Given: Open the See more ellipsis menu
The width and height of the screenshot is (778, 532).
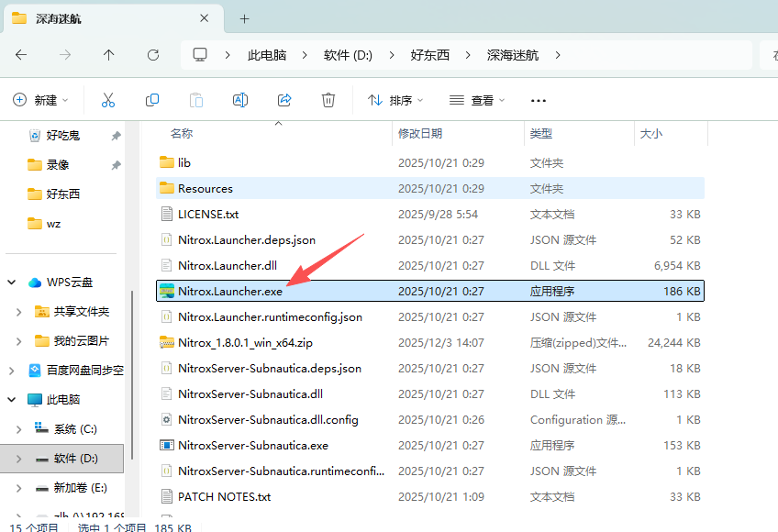Looking at the screenshot, I should click(539, 100).
